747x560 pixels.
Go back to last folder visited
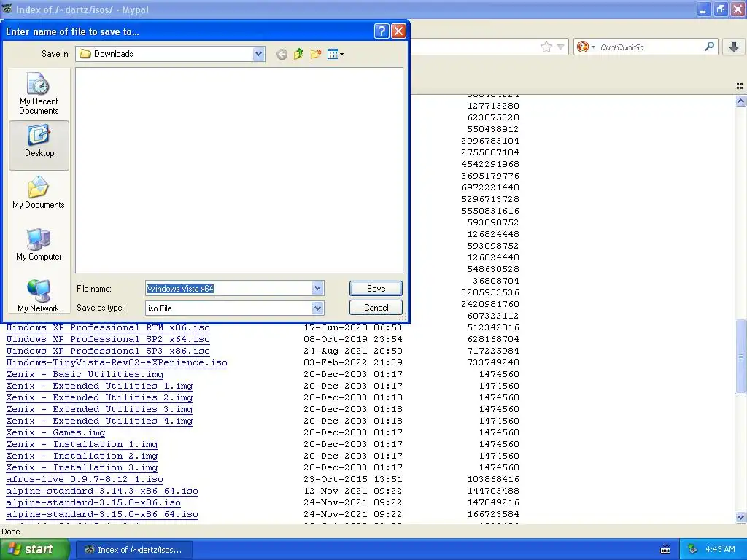(282, 54)
